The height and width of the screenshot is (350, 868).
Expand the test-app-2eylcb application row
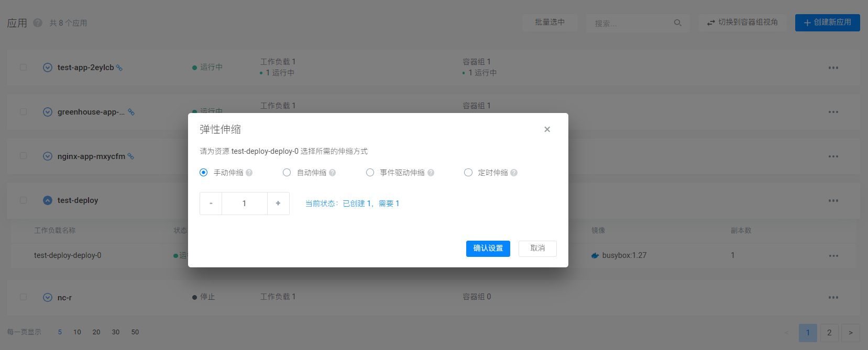pos(48,67)
